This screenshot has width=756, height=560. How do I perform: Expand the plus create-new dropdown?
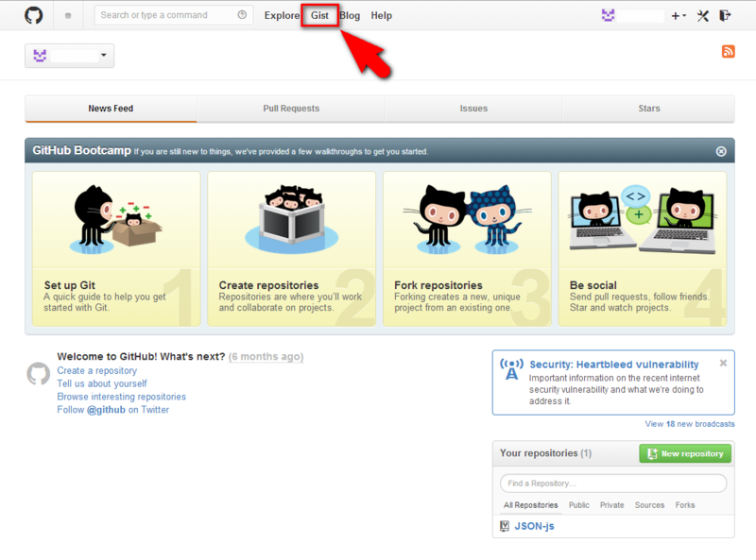pyautogui.click(x=679, y=16)
